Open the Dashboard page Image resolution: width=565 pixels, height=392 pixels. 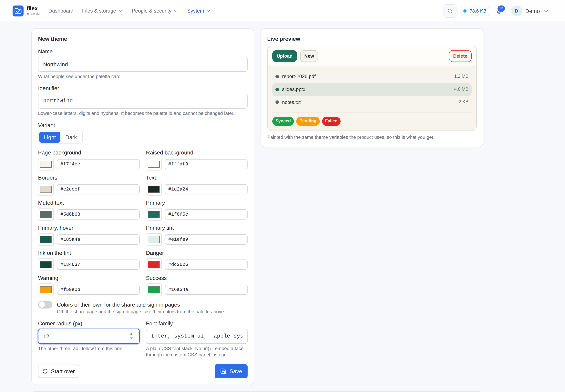(x=61, y=11)
